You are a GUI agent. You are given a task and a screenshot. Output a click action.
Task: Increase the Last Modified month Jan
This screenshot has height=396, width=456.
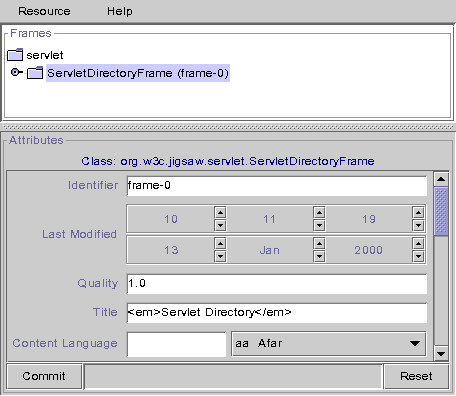coord(319,244)
